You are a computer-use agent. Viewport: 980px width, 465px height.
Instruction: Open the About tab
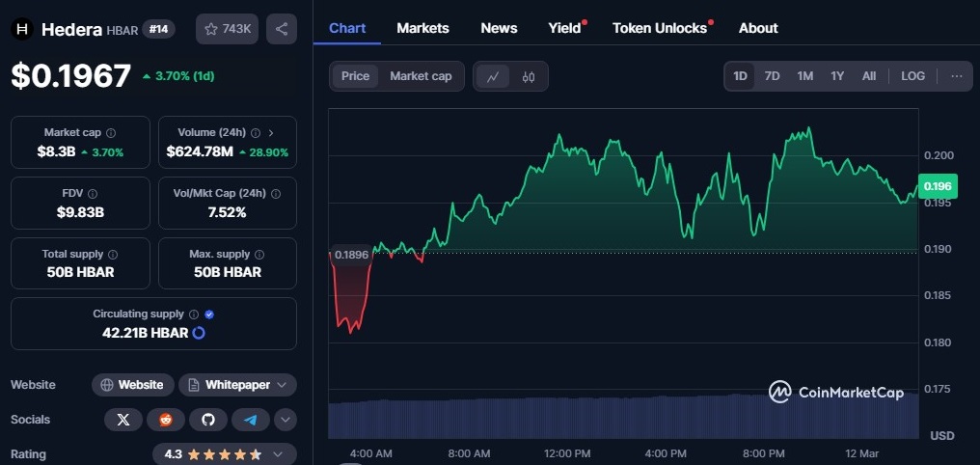click(758, 28)
